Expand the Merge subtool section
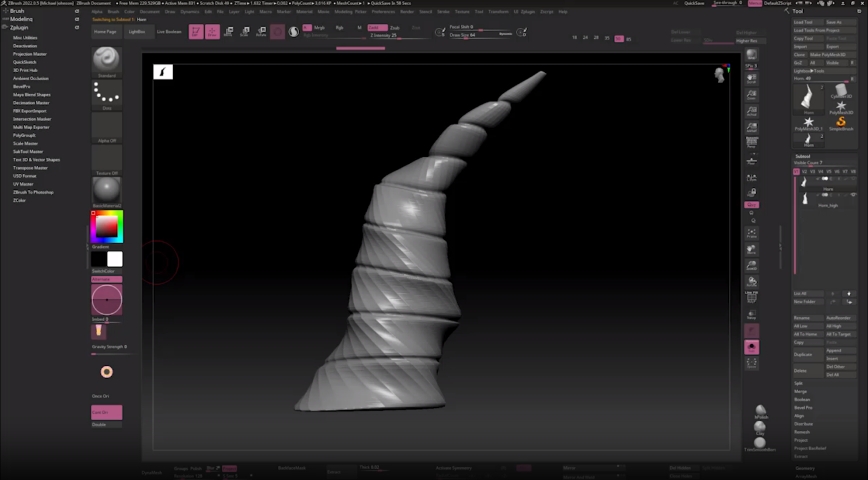 (x=801, y=391)
